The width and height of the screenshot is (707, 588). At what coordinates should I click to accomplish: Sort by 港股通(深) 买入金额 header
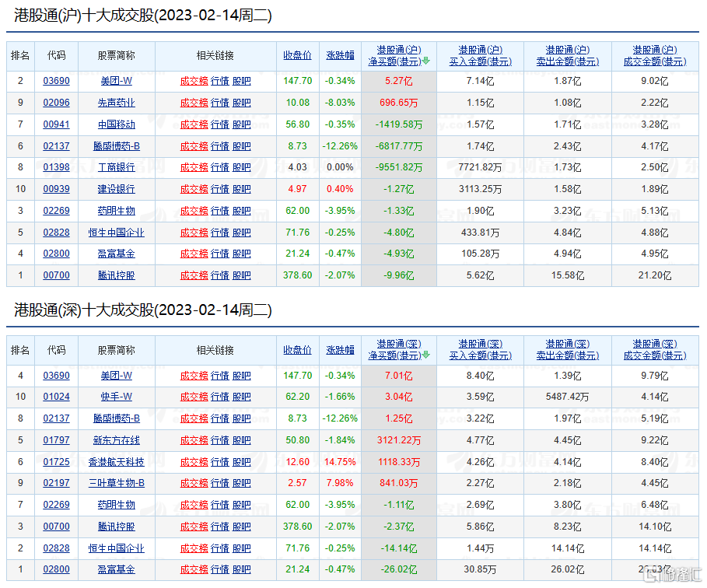click(480, 350)
